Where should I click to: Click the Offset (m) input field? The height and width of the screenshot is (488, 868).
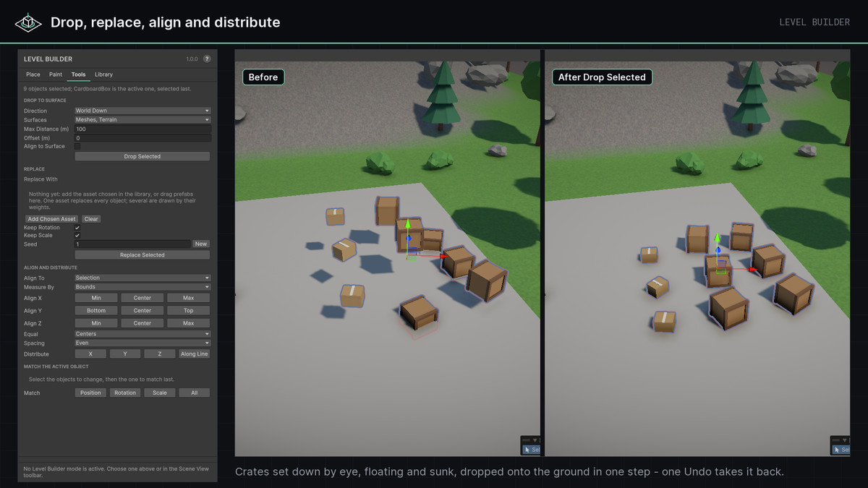coord(142,137)
